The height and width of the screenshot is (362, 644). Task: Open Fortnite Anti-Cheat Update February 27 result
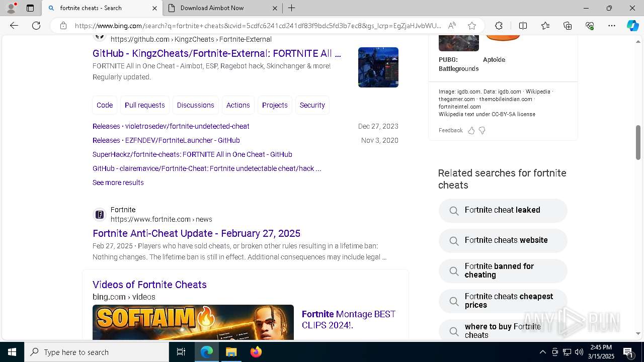196,233
